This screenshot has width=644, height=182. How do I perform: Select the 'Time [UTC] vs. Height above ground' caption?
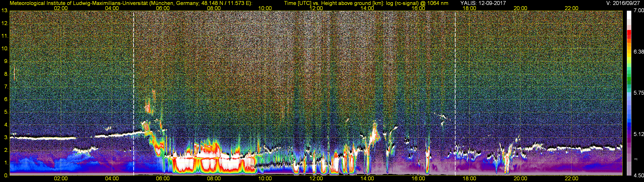pyautogui.click(x=366, y=3)
